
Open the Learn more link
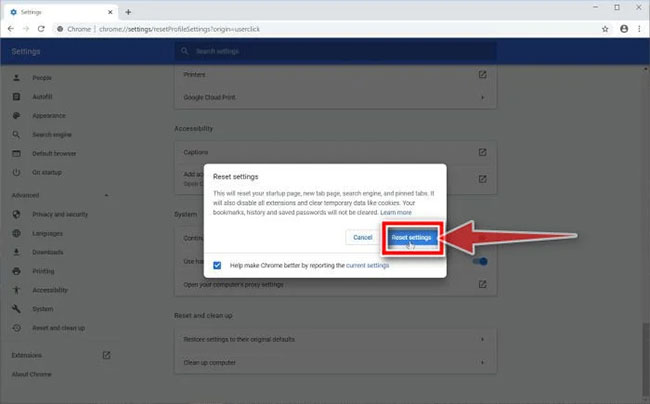pos(396,213)
